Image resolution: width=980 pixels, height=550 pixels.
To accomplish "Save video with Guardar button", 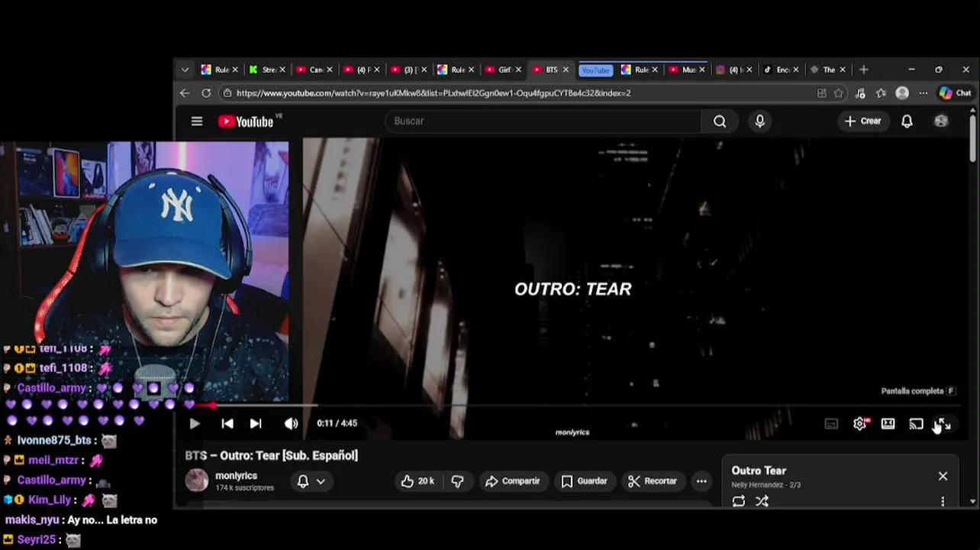I will pos(584,481).
